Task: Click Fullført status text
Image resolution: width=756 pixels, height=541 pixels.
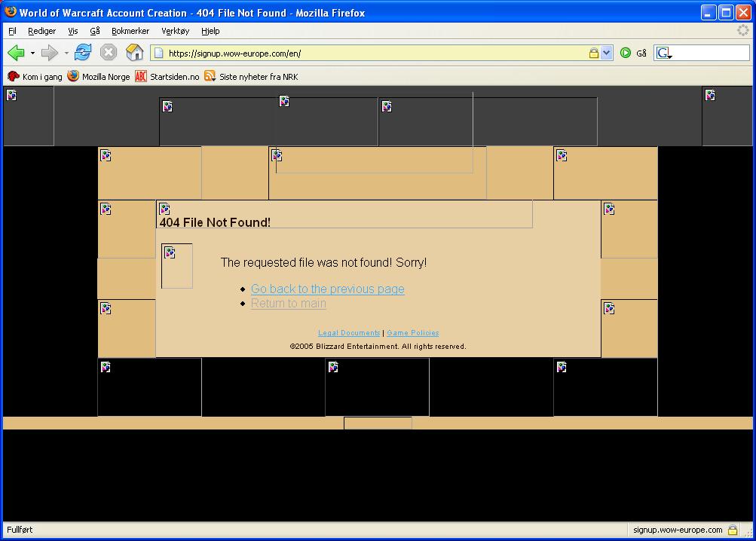Action: 20,530
